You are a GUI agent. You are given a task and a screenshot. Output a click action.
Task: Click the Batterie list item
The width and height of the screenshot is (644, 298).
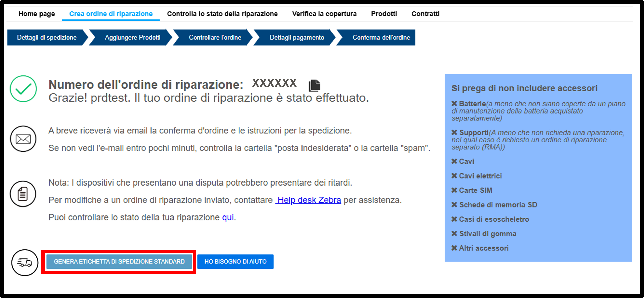[538, 111]
